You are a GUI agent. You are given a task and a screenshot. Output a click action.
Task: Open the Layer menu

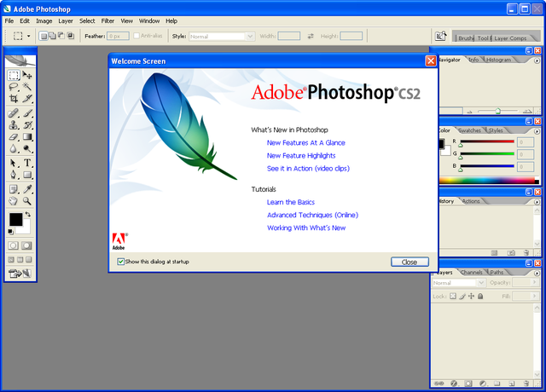click(x=66, y=20)
